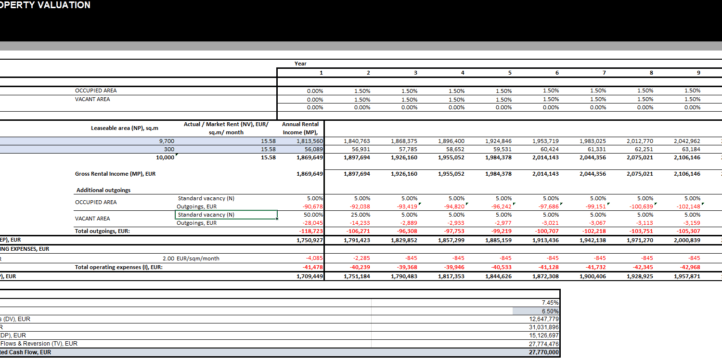Click the 'Flows & Reversion (TV), EUR' label
This screenshot has width=722, height=361.
(x=39, y=344)
